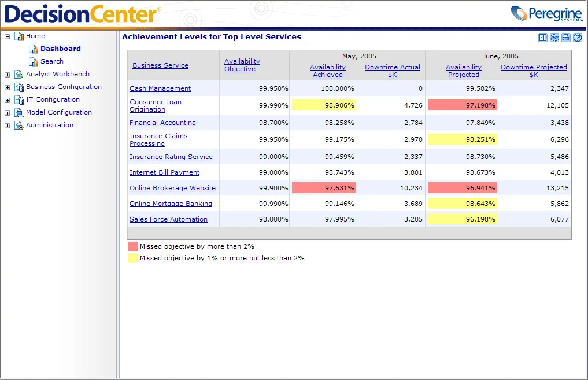Click the red 97.631% availability cell
Image resolution: width=588 pixels, height=380 pixels.
click(x=324, y=188)
